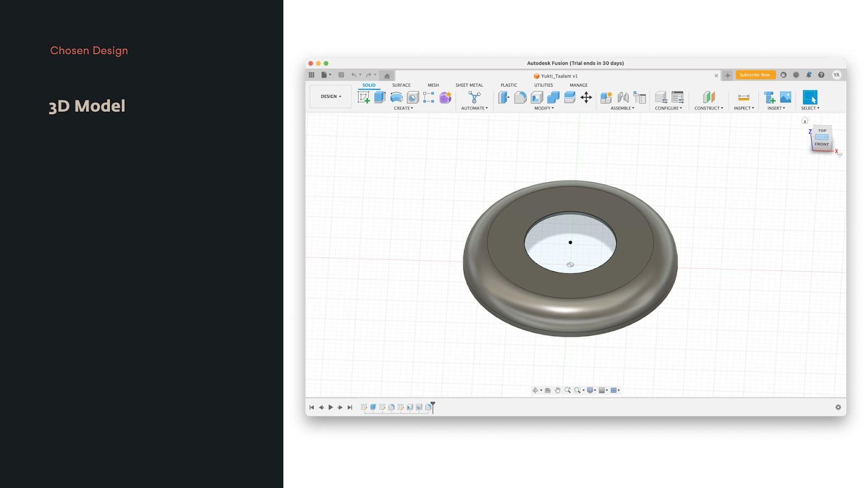Click the New Component icon
This screenshot has width=868, height=488.
(x=606, y=97)
